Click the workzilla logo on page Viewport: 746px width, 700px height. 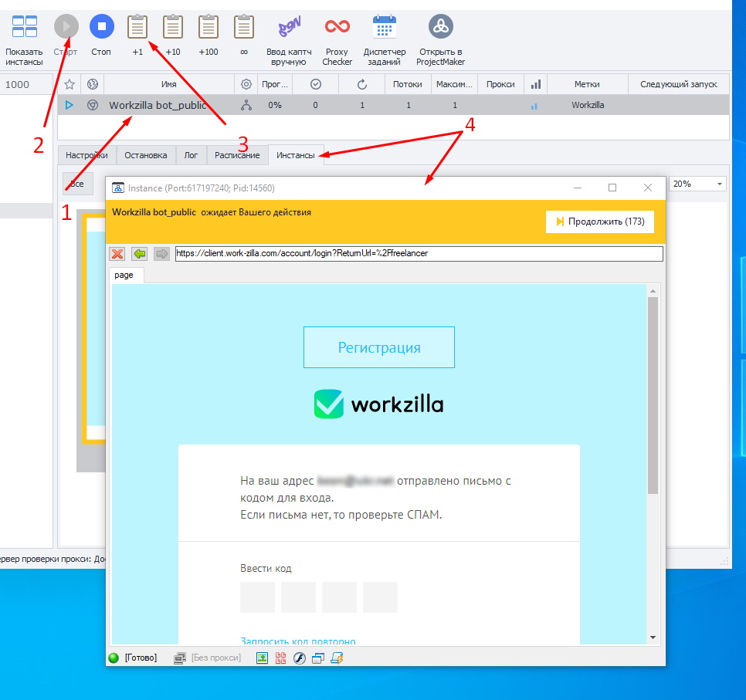pyautogui.click(x=378, y=404)
